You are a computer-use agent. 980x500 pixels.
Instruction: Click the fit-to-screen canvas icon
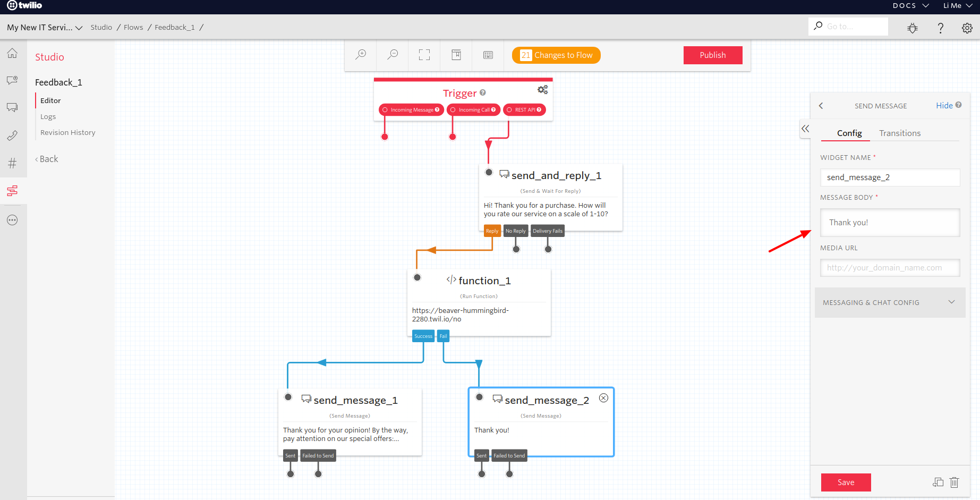[x=424, y=55]
